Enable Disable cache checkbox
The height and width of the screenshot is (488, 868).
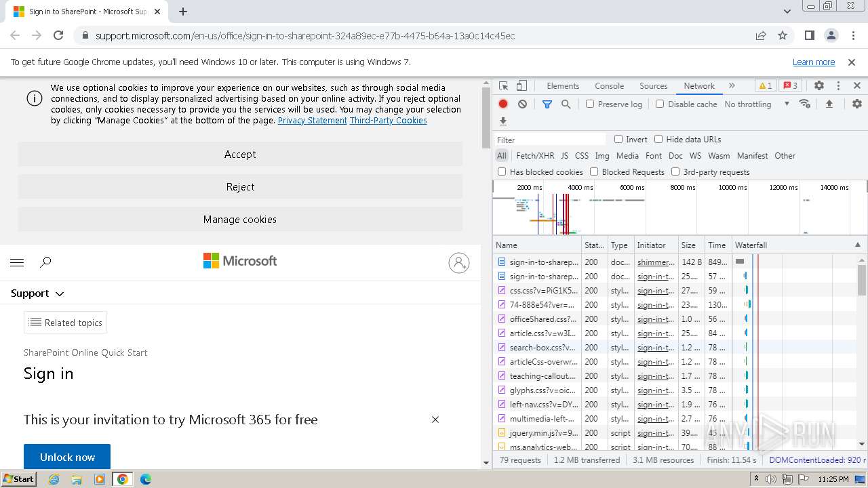pos(660,104)
